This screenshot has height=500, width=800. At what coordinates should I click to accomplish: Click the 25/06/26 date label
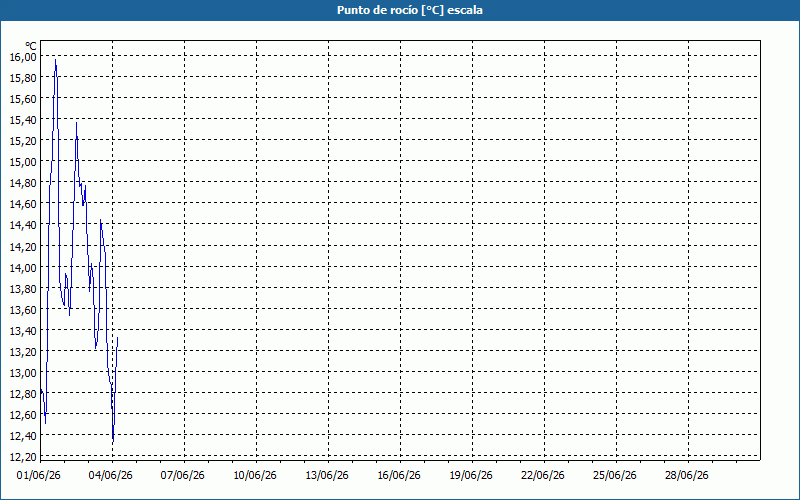[614, 476]
